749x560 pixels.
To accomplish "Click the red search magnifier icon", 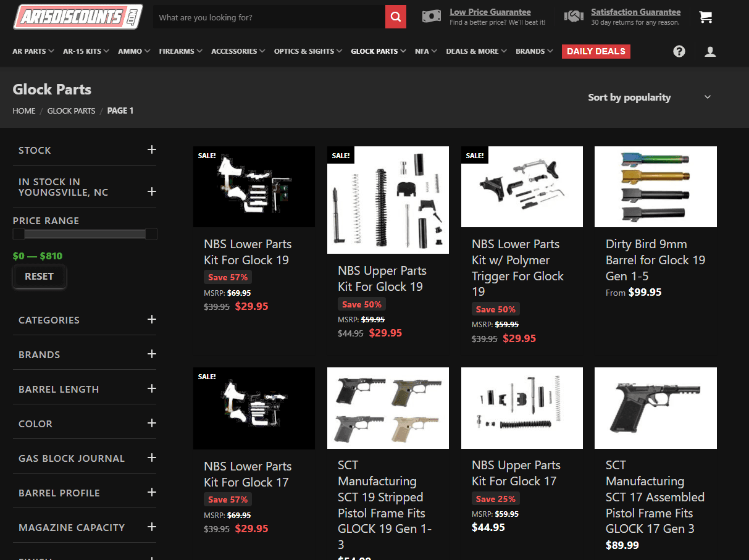I will click(x=395, y=17).
